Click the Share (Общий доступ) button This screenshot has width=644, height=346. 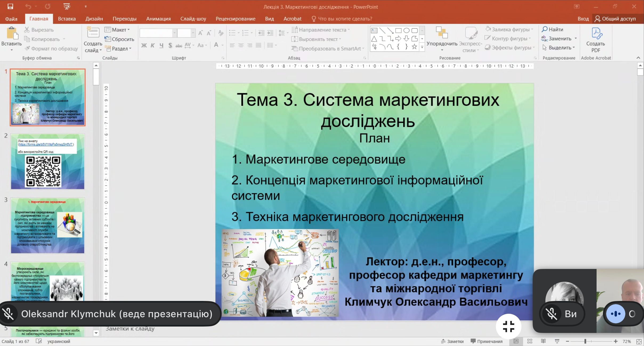pos(615,19)
